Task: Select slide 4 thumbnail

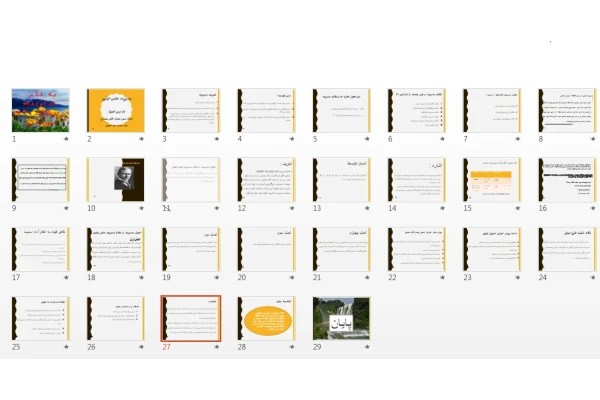Action: point(266,111)
